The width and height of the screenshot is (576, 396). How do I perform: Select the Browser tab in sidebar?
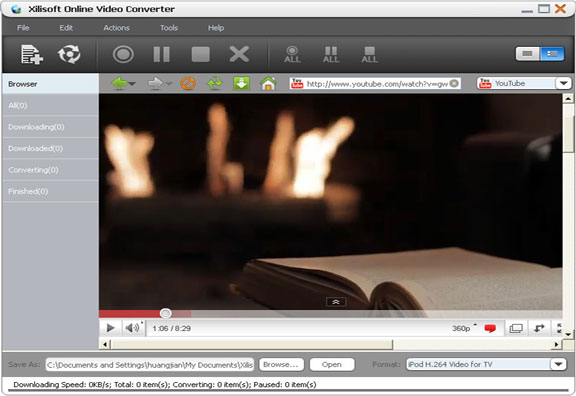[51, 84]
